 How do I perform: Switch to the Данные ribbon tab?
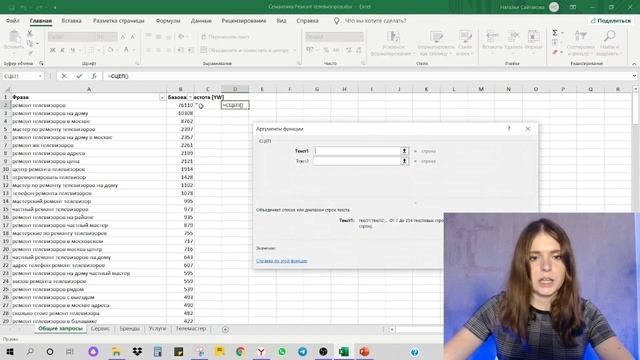tap(201, 21)
